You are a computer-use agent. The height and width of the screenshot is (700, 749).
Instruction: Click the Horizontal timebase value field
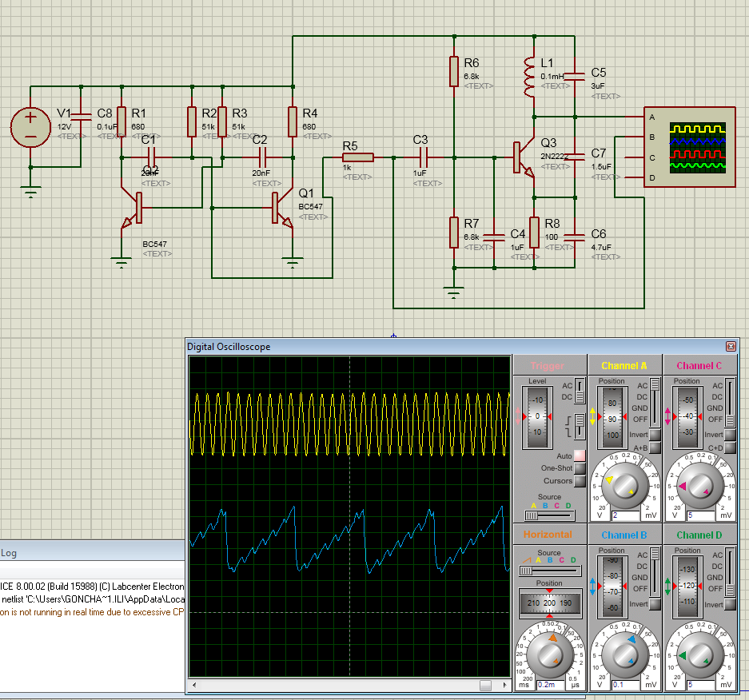(x=550, y=685)
